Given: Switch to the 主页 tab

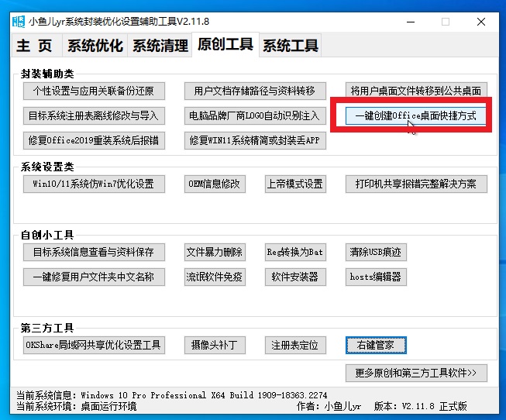Looking at the screenshot, I should click(x=35, y=46).
